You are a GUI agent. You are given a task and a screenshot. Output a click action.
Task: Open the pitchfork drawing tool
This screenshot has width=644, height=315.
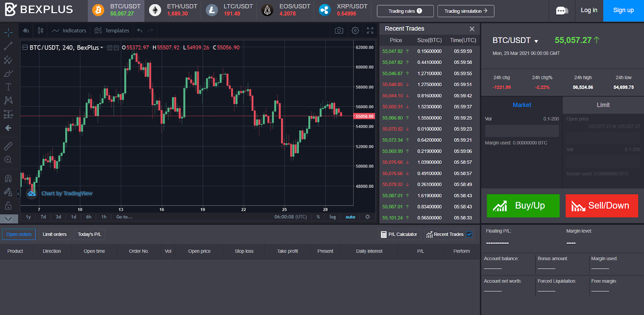8,60
